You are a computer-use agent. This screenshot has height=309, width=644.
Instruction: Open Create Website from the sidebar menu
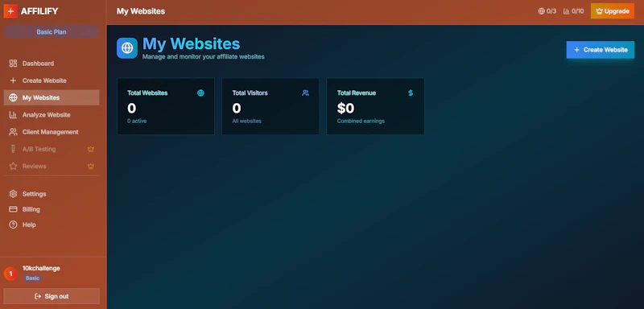[52, 80]
